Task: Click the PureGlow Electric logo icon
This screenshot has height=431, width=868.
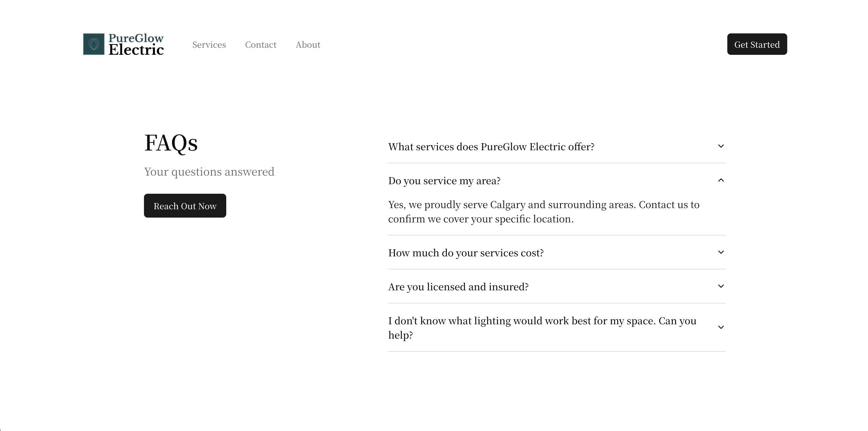Action: coord(93,44)
